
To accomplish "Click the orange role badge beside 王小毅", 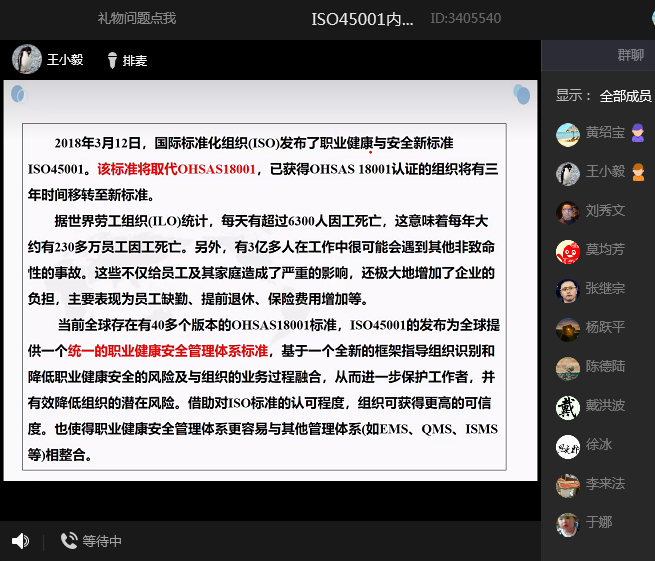I will click(x=638, y=172).
